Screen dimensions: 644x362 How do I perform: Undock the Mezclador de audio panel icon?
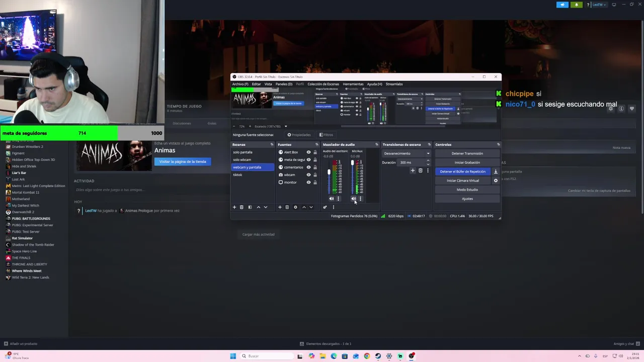click(376, 145)
